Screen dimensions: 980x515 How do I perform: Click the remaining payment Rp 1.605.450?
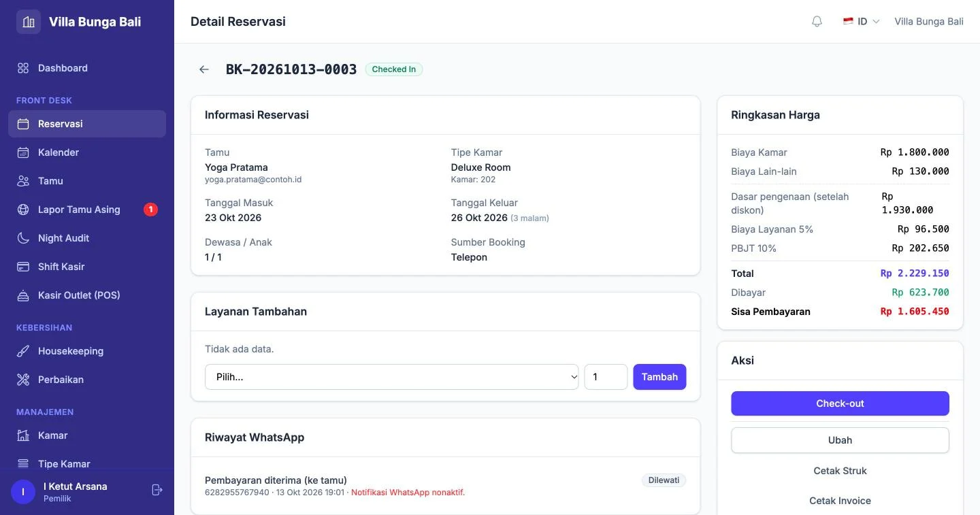915,312
